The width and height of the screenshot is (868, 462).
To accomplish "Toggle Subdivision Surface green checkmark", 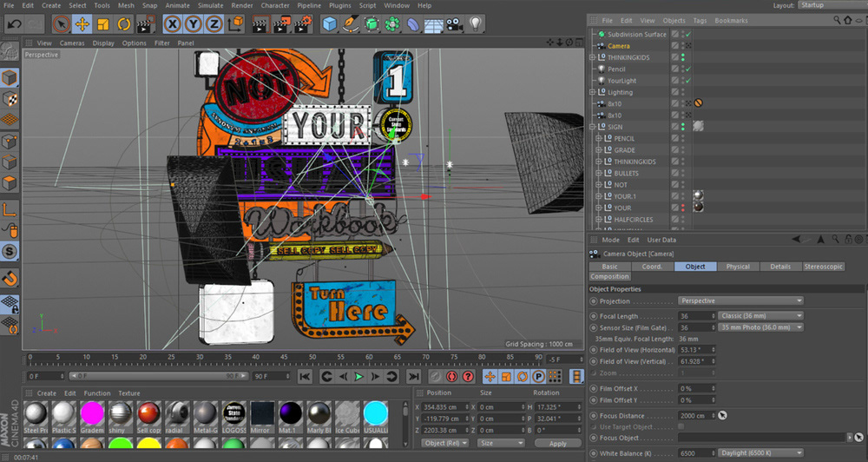I will [x=688, y=35].
